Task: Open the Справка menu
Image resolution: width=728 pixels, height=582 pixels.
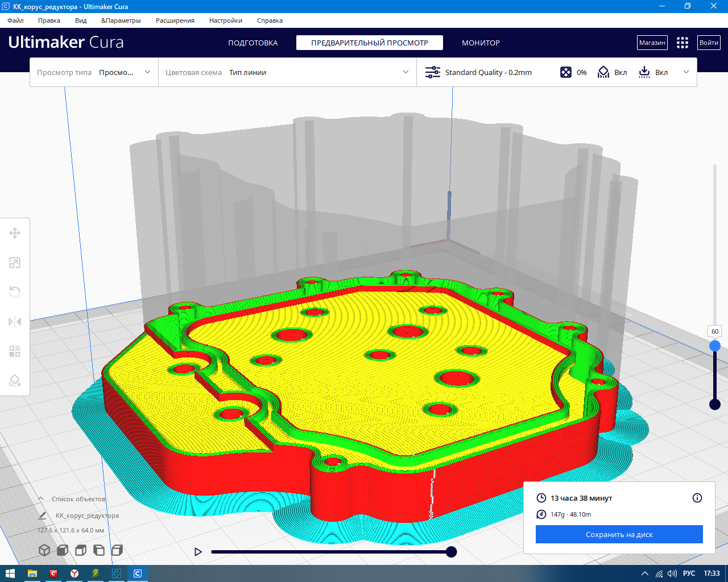Action: 270,20
